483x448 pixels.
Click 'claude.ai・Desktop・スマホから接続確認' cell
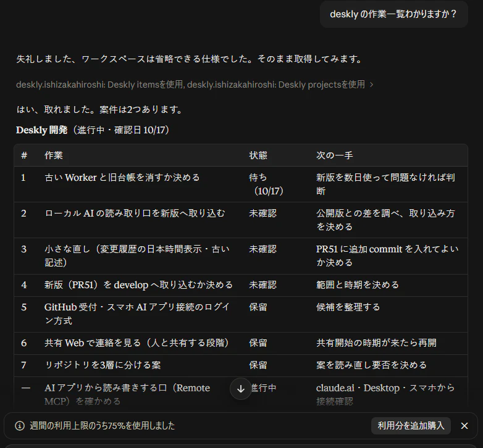[385, 395]
